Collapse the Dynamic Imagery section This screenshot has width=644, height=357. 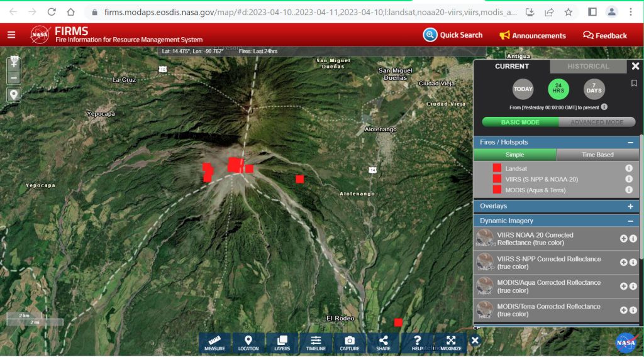(630, 221)
